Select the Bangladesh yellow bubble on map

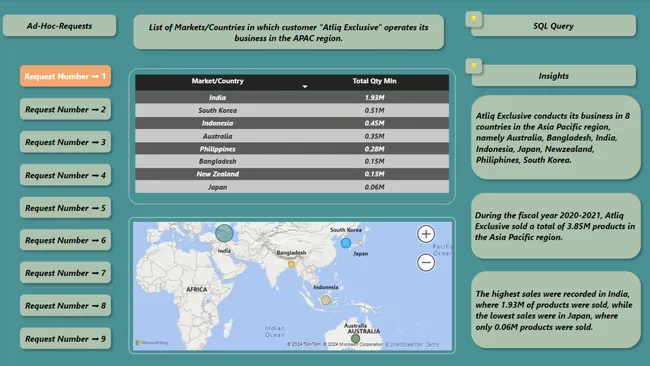tap(291, 264)
